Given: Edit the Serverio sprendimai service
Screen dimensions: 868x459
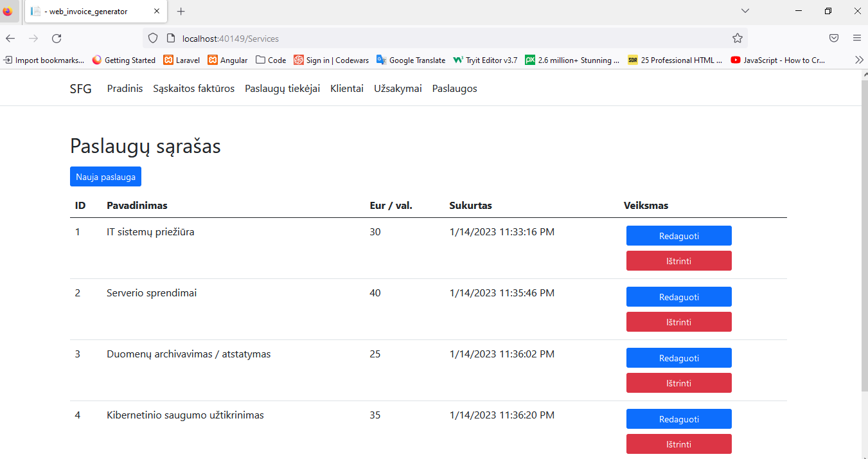Looking at the screenshot, I should point(678,296).
